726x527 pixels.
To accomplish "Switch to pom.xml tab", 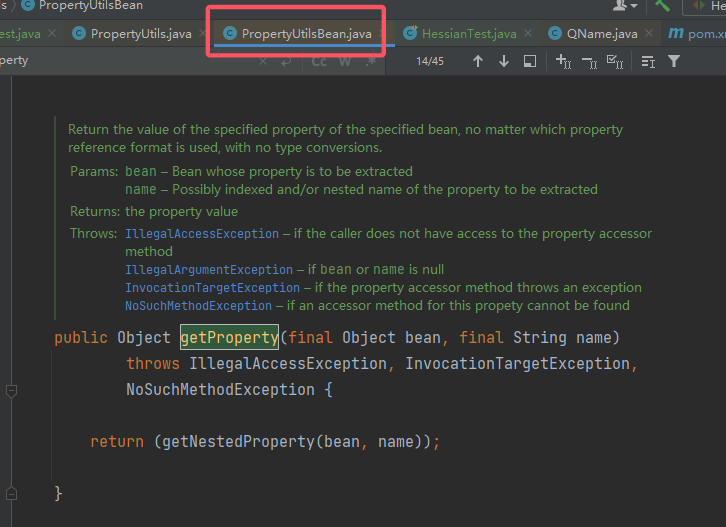I will click(696, 34).
